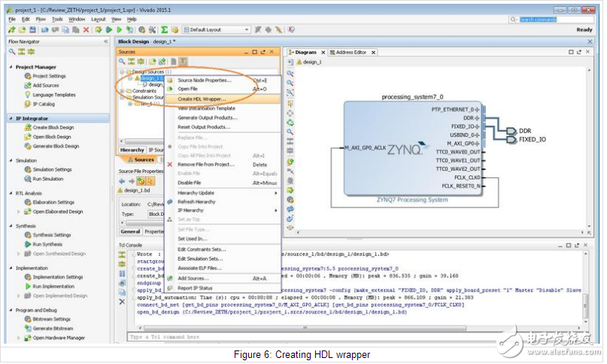This screenshot has height=364, width=607.
Task: Click the red X delete icon in main toolbar
Action: pos(86,29)
